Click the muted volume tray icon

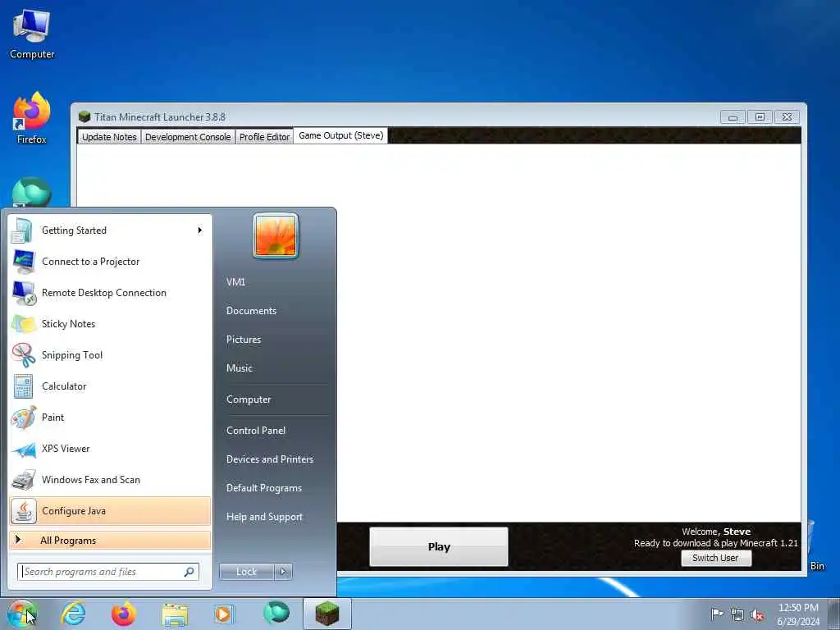757,614
